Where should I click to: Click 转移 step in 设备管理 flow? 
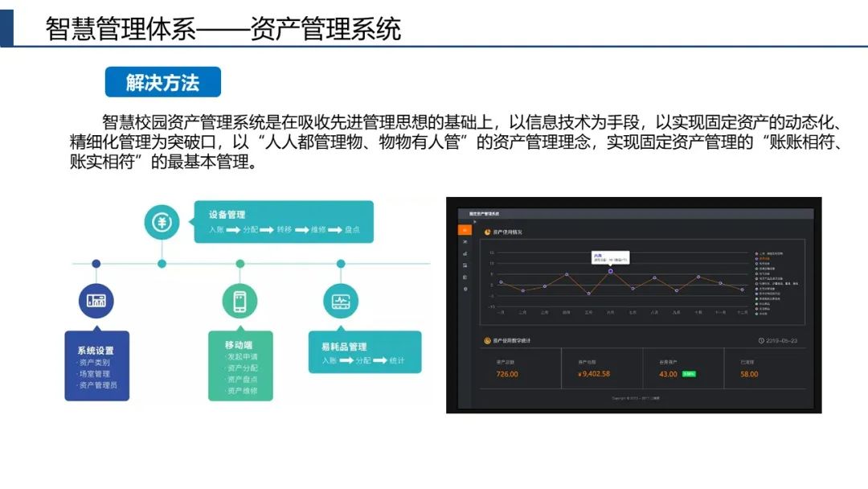284,229
